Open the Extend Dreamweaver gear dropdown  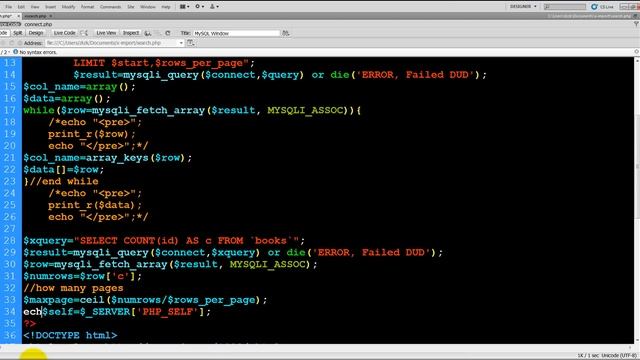tap(199, 7)
